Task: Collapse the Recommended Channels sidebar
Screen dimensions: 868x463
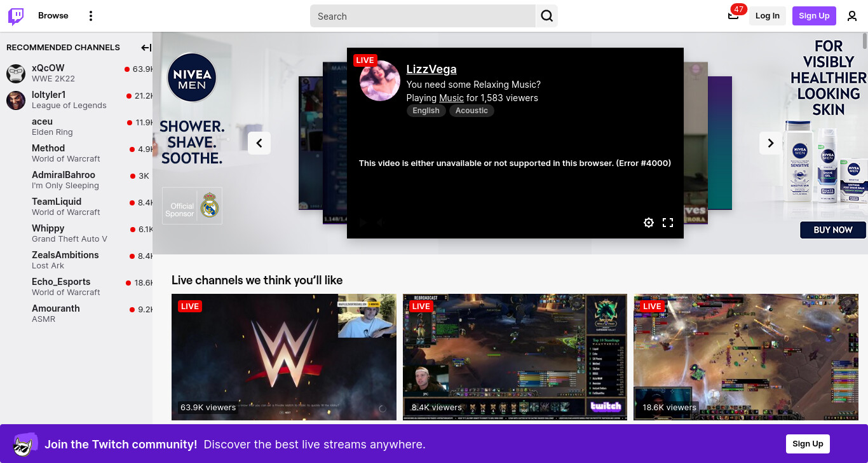Action: tap(146, 48)
